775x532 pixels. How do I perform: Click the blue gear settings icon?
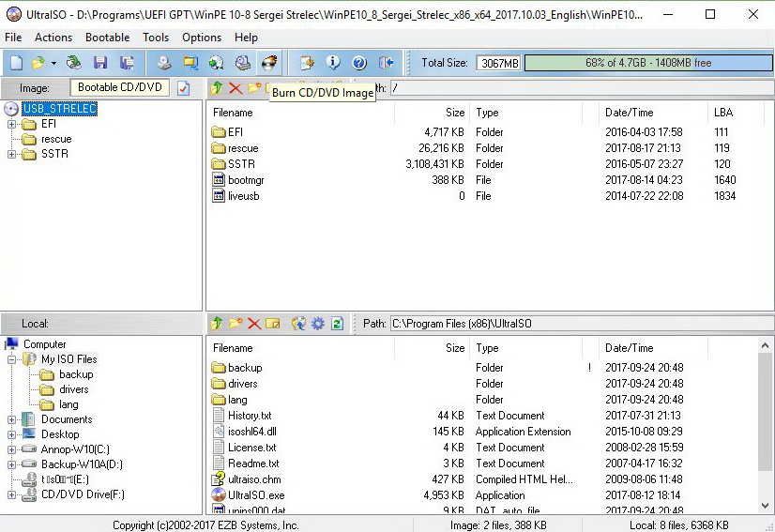(x=317, y=324)
